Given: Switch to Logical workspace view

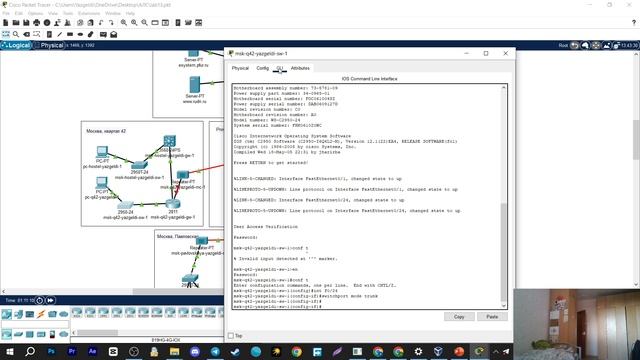Looking at the screenshot, I should pos(16,45).
